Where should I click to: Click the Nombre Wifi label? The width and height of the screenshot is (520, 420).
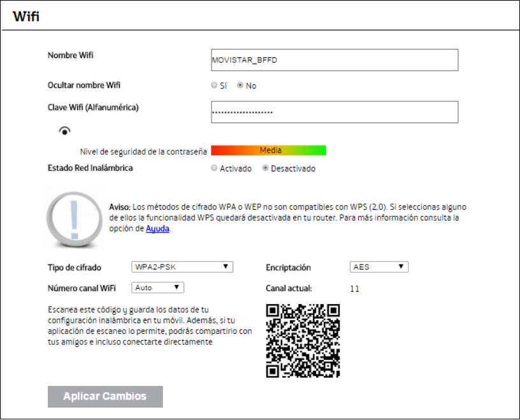[70, 55]
